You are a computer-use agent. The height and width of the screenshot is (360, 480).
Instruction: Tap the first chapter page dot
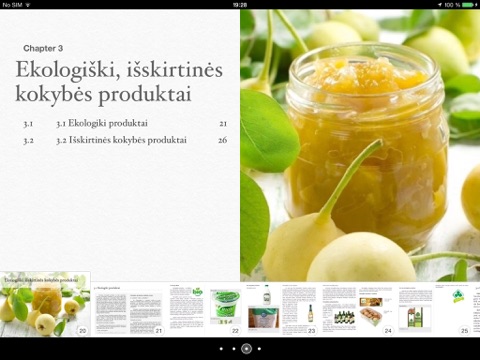pos(221,349)
